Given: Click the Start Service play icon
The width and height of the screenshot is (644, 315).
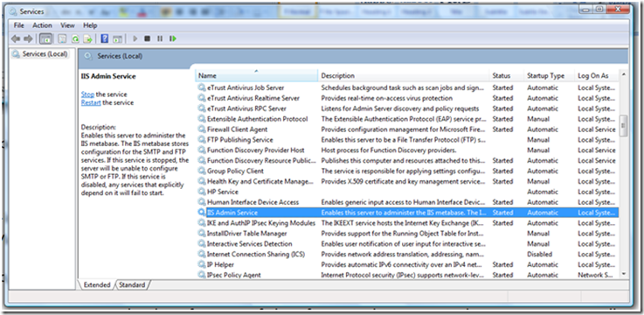Looking at the screenshot, I should click(x=135, y=38).
